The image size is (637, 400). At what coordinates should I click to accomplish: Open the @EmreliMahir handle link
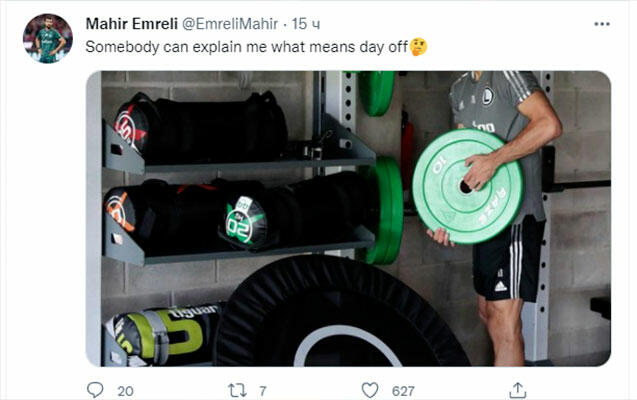[230, 24]
